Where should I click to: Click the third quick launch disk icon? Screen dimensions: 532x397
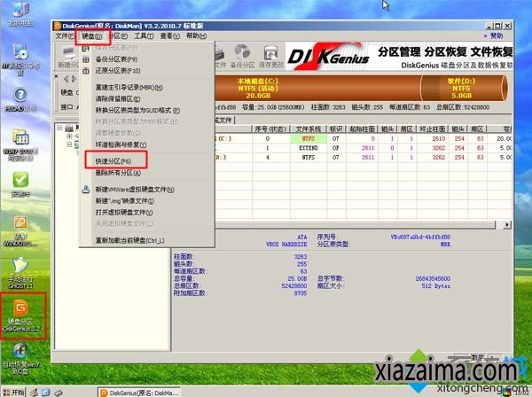[x=58, y=393]
